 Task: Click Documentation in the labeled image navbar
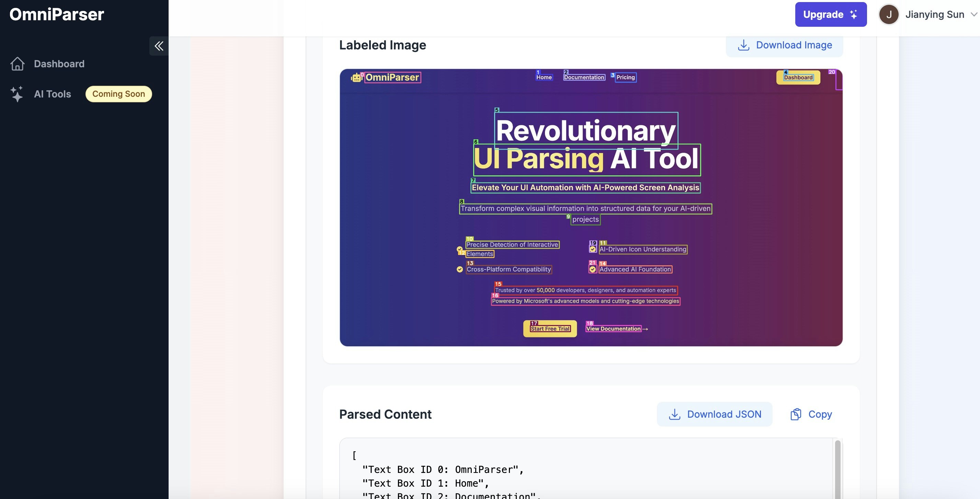(584, 77)
